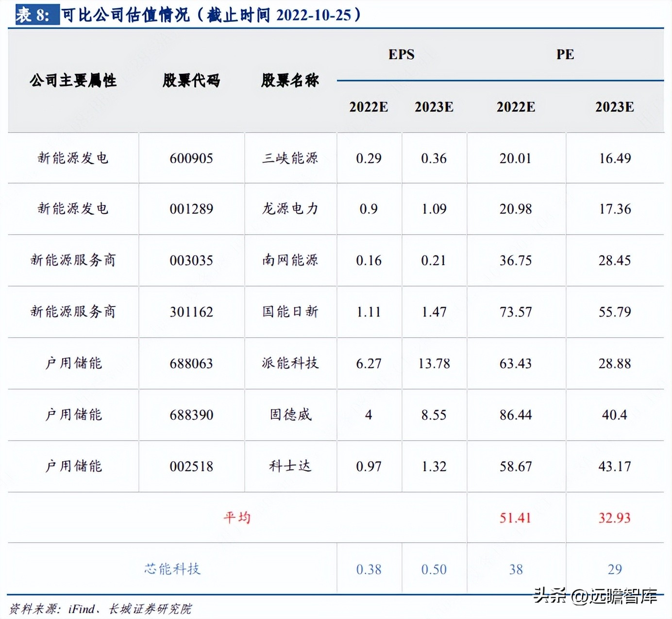Screen dimensions: 672x619
Task: Select the blue 芯能科技 row label
Action: (172, 569)
